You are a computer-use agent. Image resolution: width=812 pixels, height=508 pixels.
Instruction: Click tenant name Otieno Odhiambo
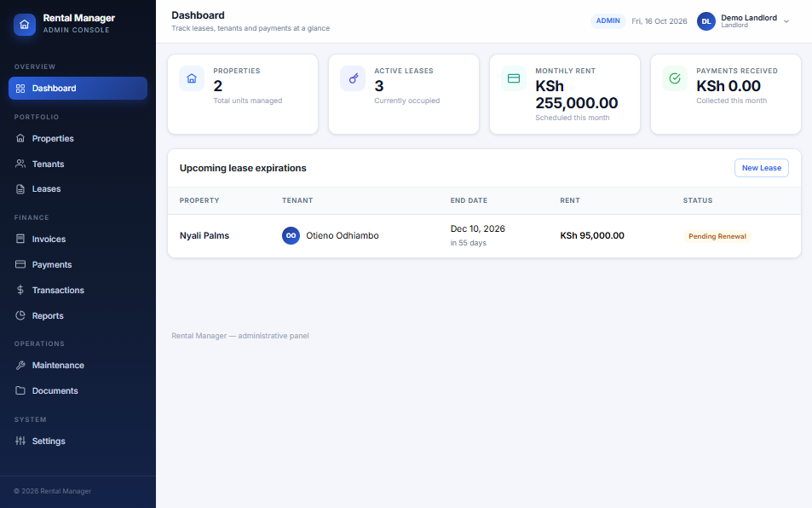tap(343, 235)
